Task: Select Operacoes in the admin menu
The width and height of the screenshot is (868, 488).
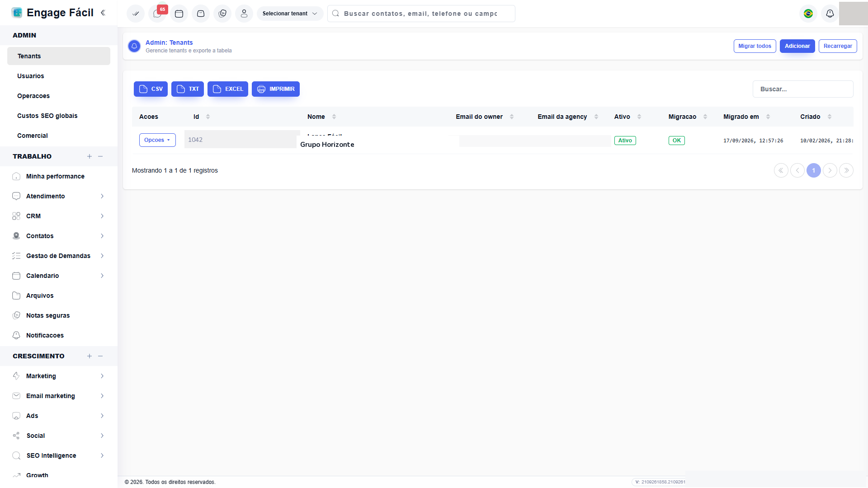Action: 59,96
